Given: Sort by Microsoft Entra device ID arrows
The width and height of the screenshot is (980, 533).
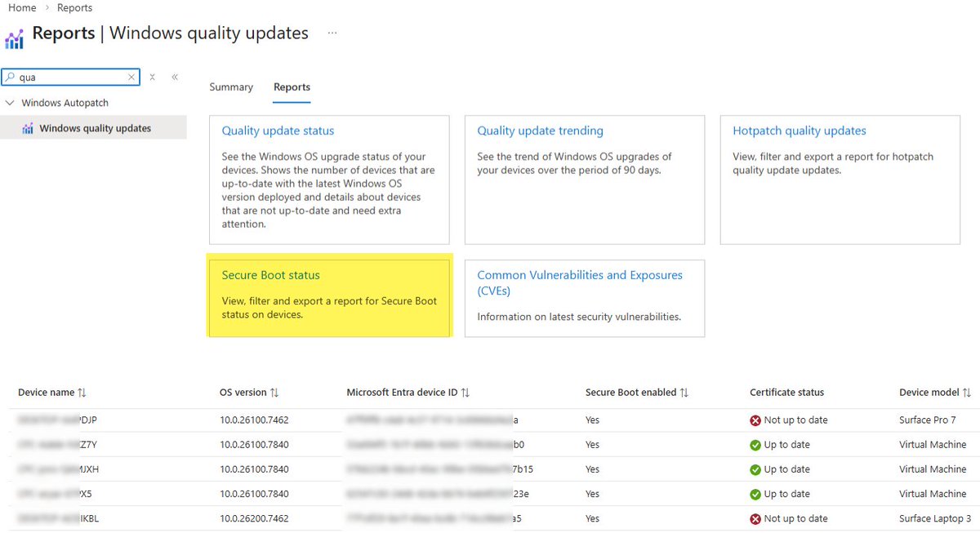Looking at the screenshot, I should pos(465,393).
